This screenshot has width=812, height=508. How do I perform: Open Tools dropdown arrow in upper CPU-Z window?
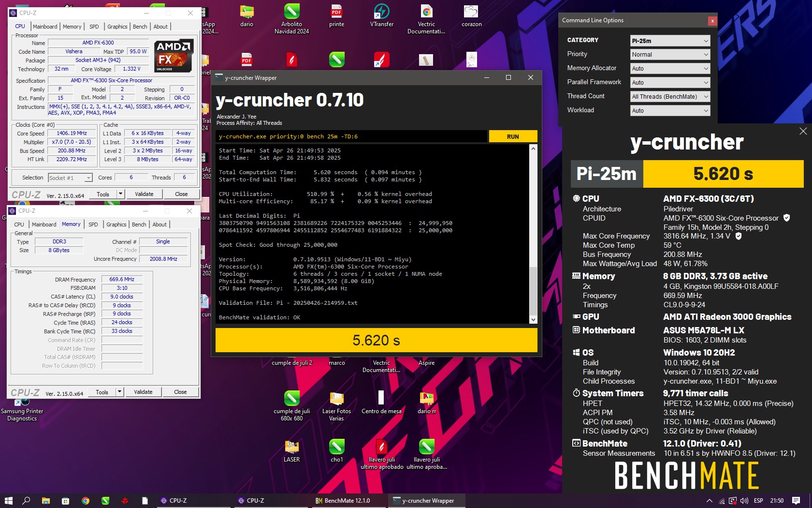tap(120, 194)
